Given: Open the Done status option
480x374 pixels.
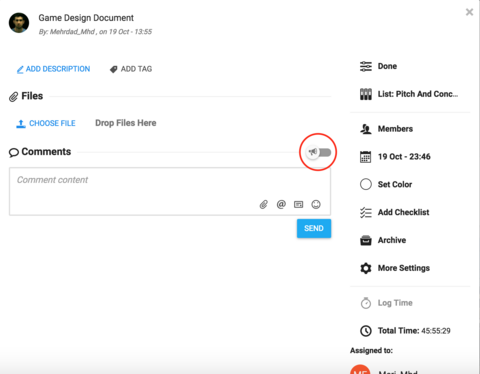Looking at the screenshot, I should (378, 66).
